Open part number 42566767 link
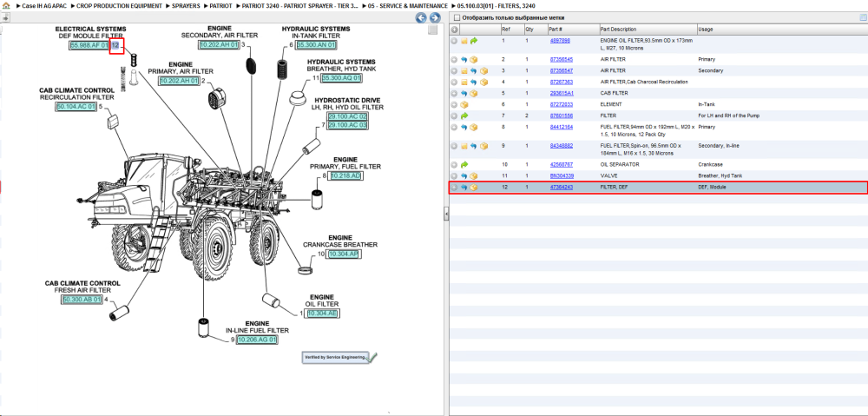Screen dimensions: 868x416 [x=561, y=164]
